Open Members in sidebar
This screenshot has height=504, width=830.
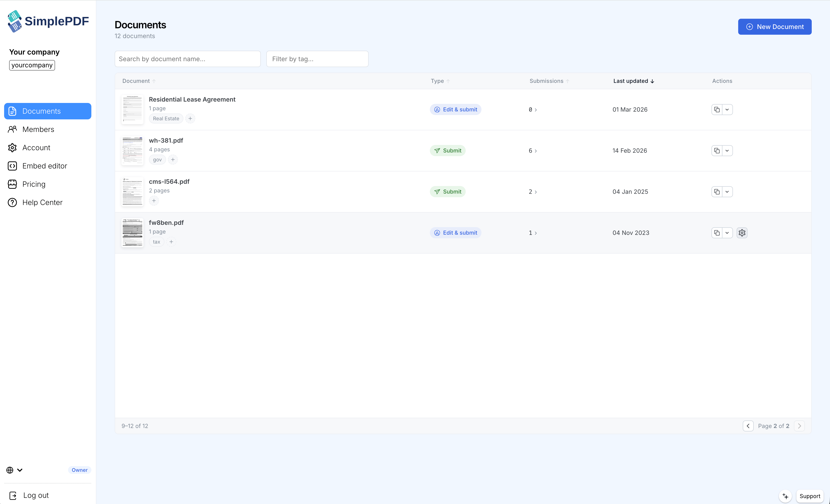pyautogui.click(x=38, y=129)
